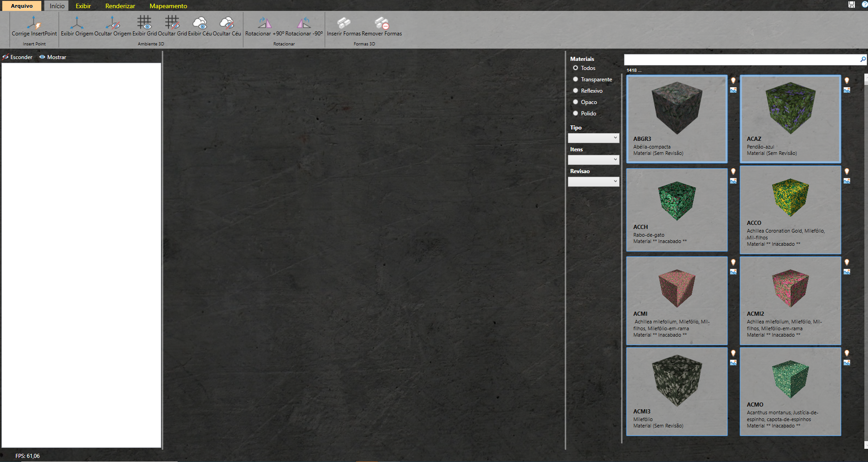Rotate view with Rotacionar +90°
Image resolution: width=868 pixels, height=462 pixels.
(x=265, y=26)
